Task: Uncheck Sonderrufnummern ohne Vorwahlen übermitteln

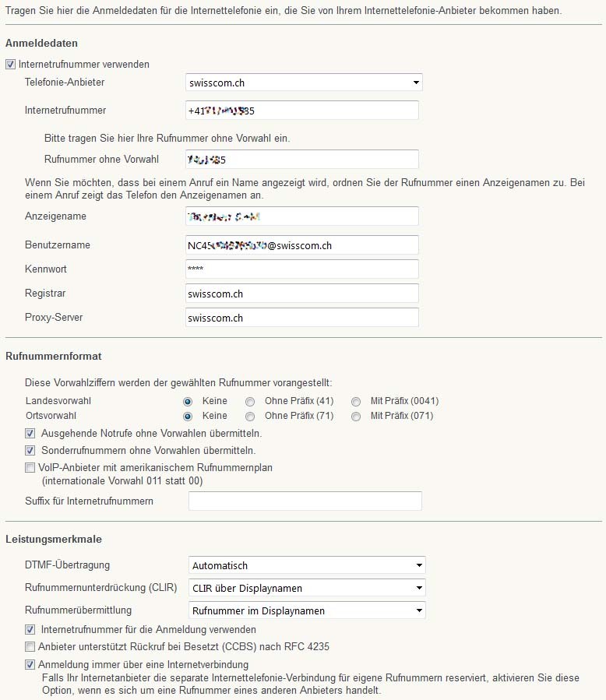Action: [x=29, y=450]
